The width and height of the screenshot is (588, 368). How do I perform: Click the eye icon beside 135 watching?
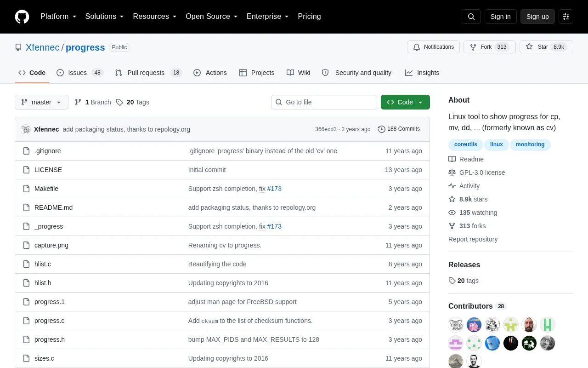tap(452, 213)
